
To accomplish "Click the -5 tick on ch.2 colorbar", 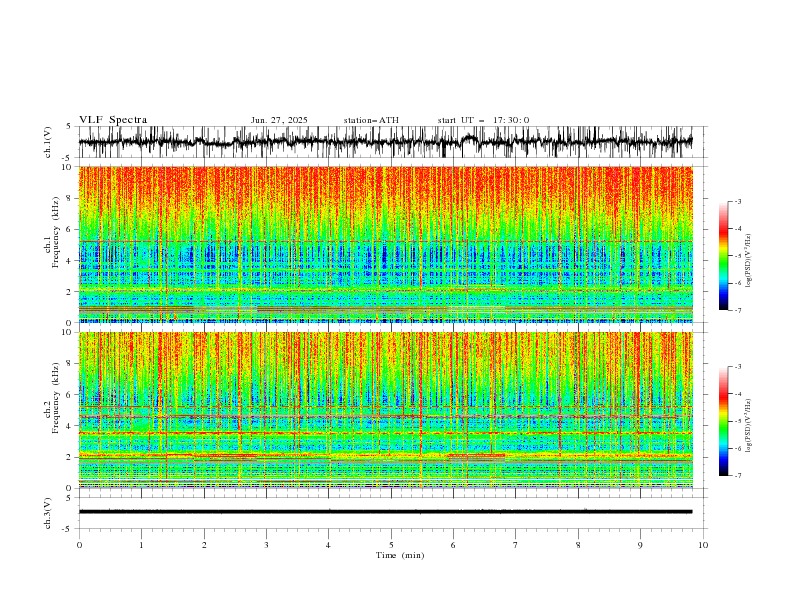I will (x=737, y=421).
